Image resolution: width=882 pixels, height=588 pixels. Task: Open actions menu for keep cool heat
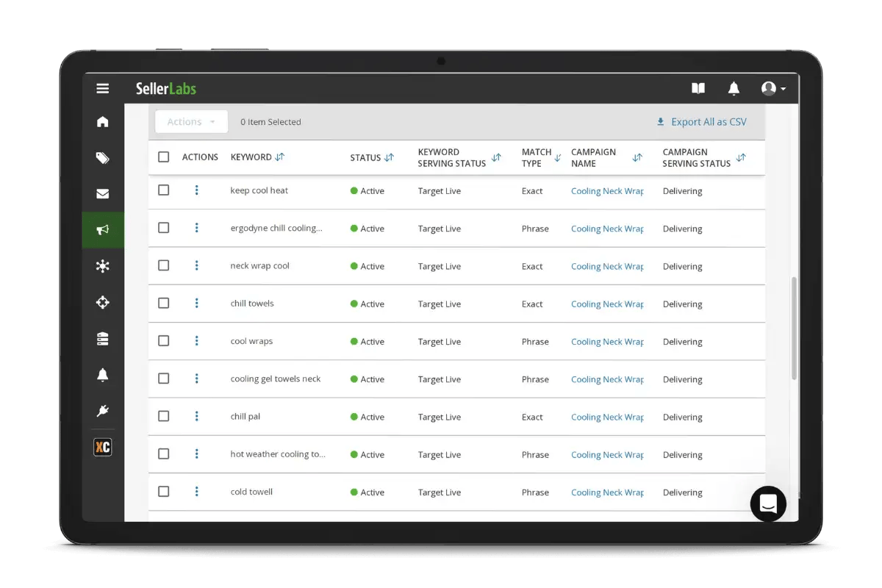[x=196, y=190]
